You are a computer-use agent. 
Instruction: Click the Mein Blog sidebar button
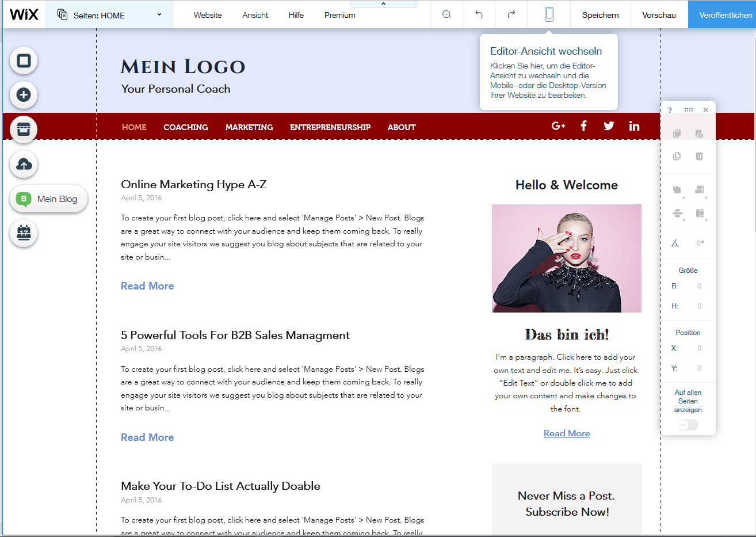tap(48, 199)
